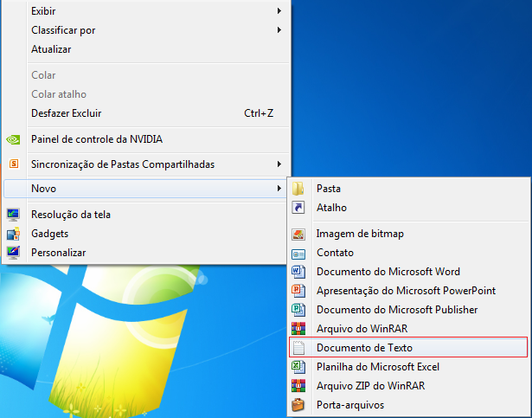Viewport: 532px width, 418px height.
Task: Click the Microsoft Word document icon
Action: (298, 272)
